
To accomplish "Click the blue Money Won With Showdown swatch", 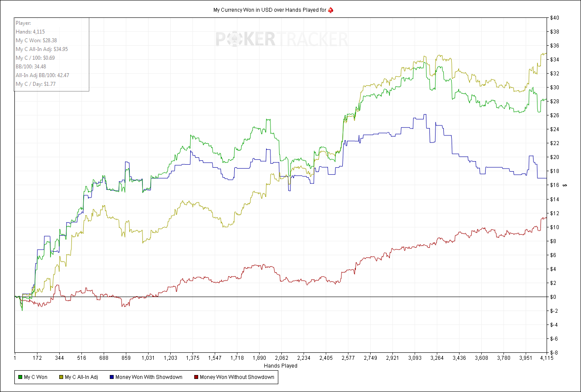I will point(111,377).
